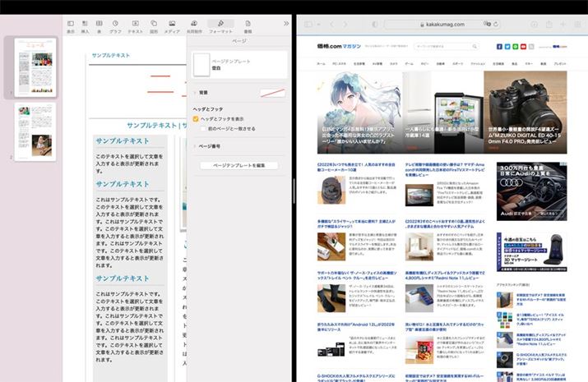
Task: Click the ページテンプレートを編集 button
Action: coord(239,165)
